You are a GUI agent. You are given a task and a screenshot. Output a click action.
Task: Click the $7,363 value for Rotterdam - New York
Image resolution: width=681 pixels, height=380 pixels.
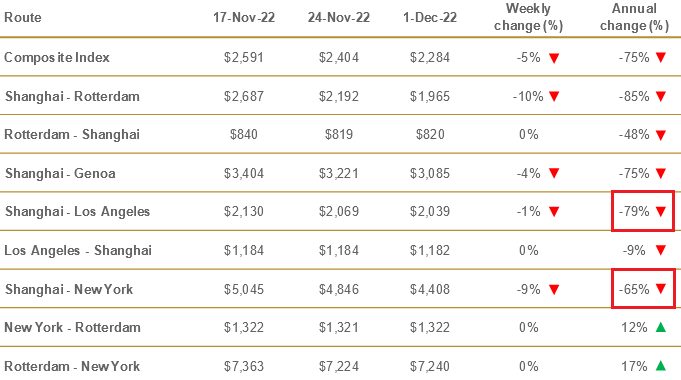coord(244,367)
